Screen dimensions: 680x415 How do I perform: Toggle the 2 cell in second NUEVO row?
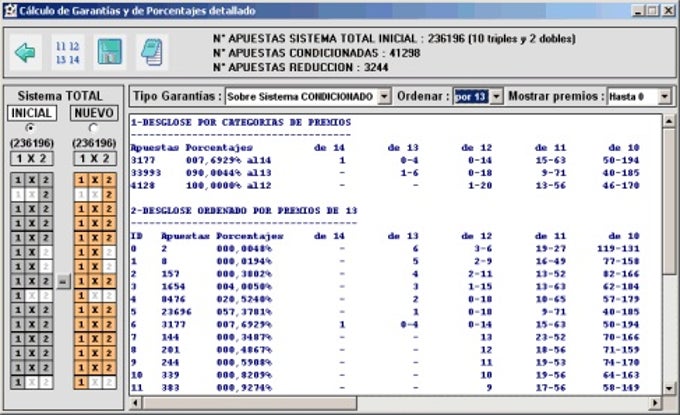tap(109, 194)
